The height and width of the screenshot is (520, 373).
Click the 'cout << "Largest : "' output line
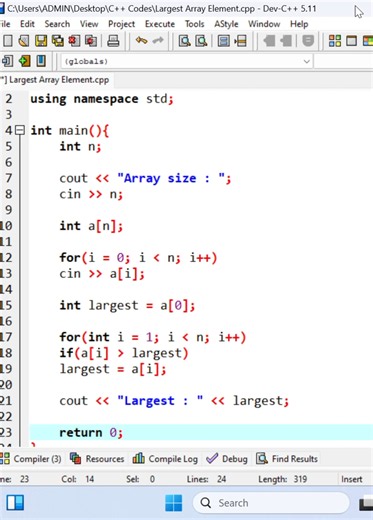174,401
